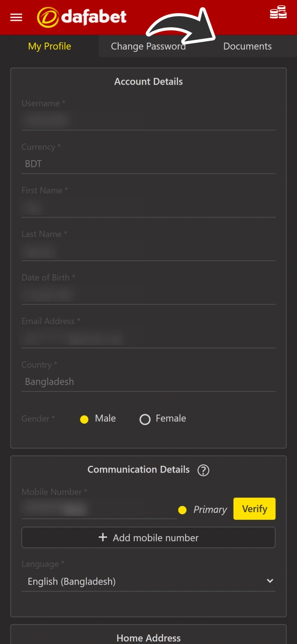Open the coins balance icon top right

click(278, 12)
